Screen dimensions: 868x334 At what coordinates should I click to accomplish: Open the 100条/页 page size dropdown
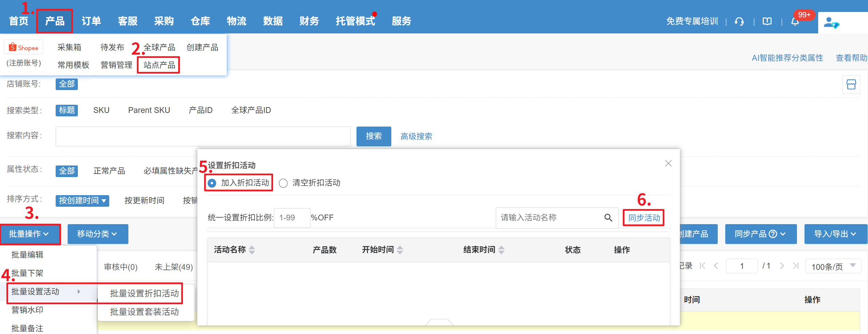[833, 266]
